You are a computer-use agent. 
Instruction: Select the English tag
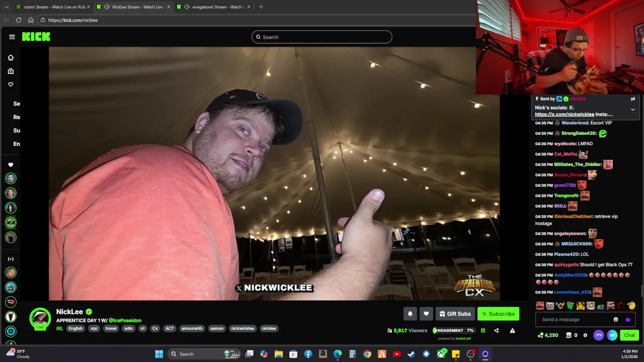tap(75, 328)
